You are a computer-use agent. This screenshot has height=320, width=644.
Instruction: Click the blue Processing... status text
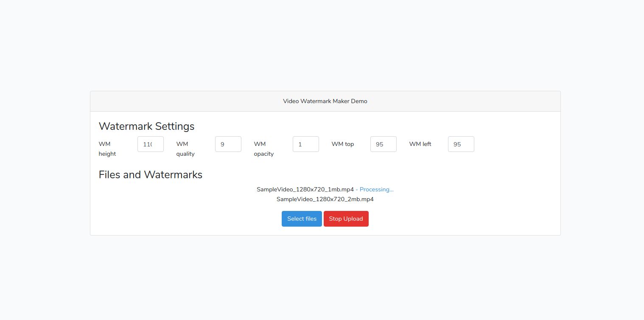[x=376, y=190]
